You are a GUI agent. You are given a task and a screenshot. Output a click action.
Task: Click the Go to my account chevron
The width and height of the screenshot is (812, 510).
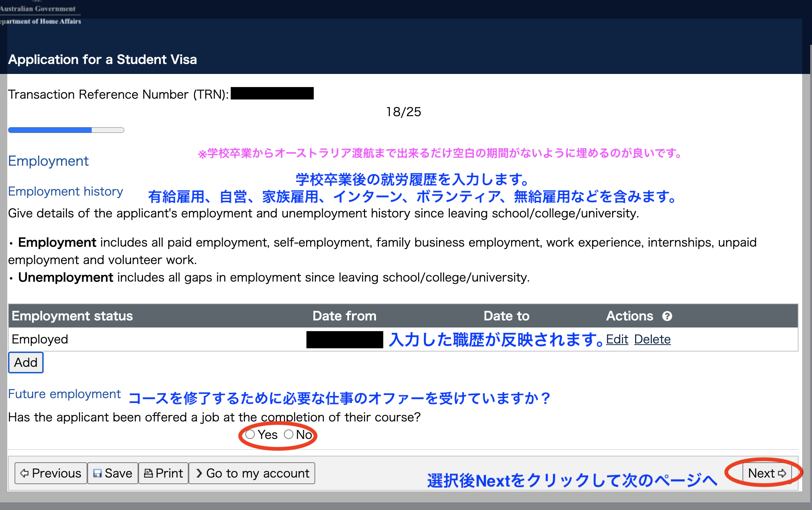tap(199, 473)
